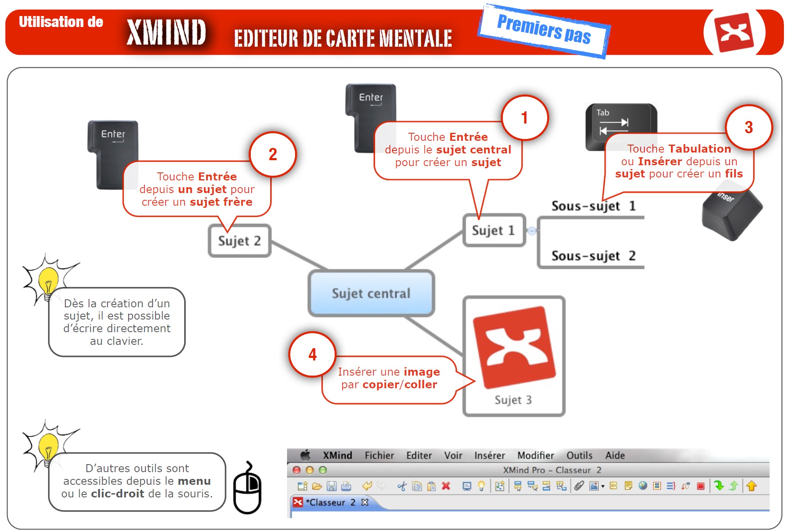Click the parent topic insertion icon
This screenshot has height=532, width=789.
(561, 486)
